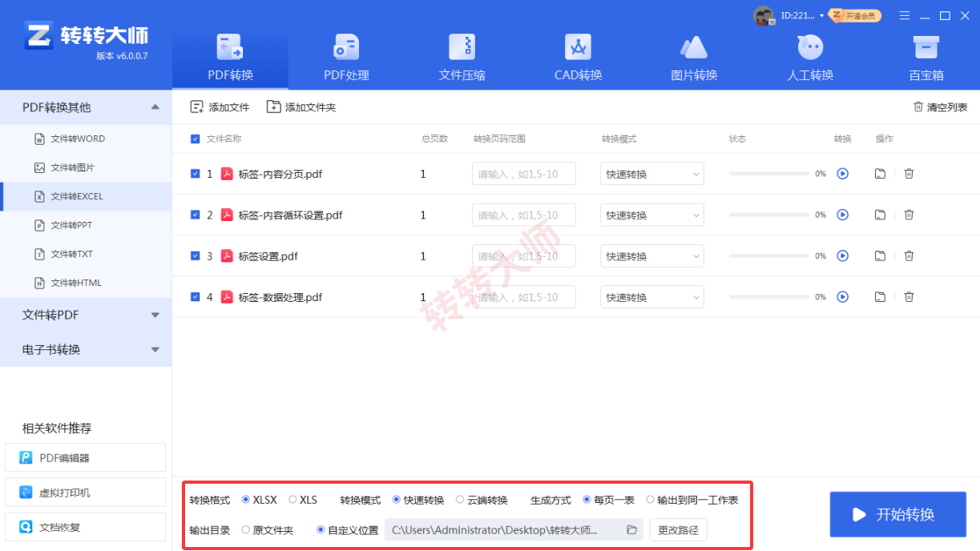This screenshot has width=980, height=551.
Task: Open the 文件压缩 tab
Action: point(462,57)
